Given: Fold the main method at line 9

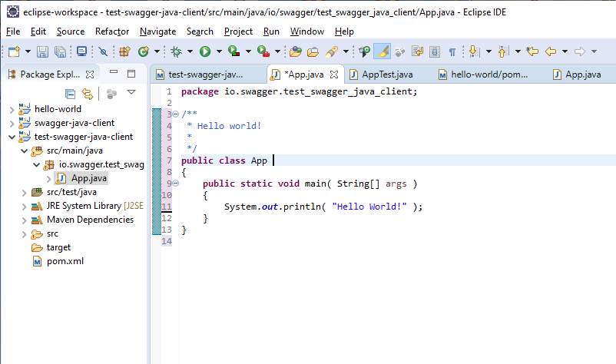Looking at the screenshot, I should click(175, 183).
